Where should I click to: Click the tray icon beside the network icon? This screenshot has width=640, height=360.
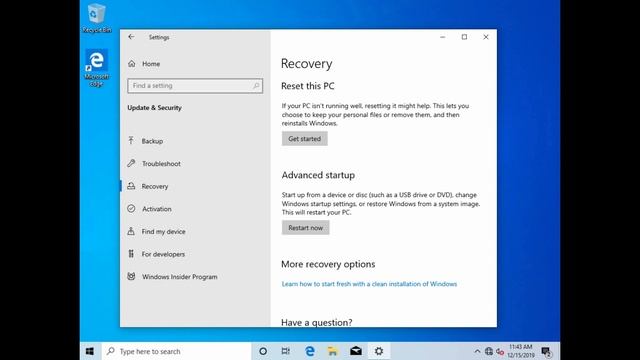[500, 351]
